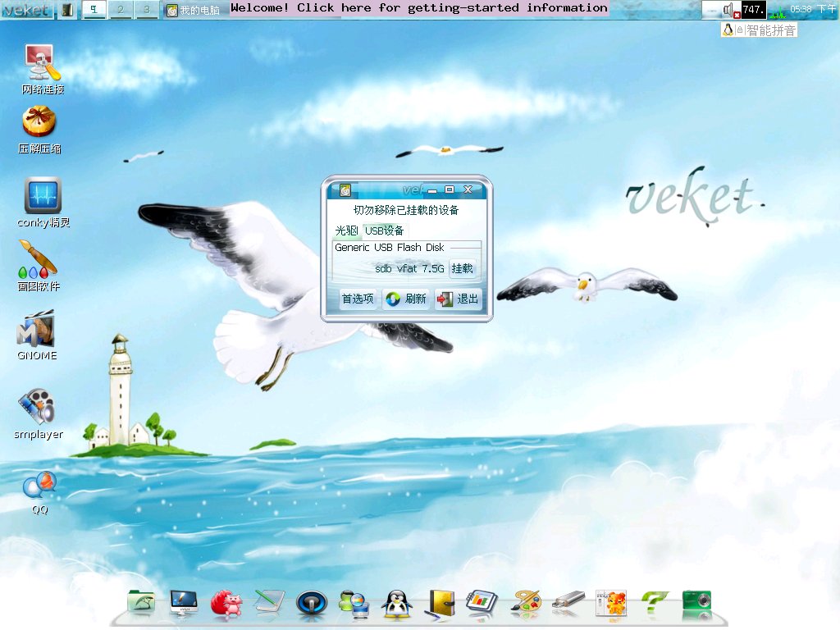Screen dimensions: 840x630
Task: Select the USB设备 tab
Action: [384, 231]
